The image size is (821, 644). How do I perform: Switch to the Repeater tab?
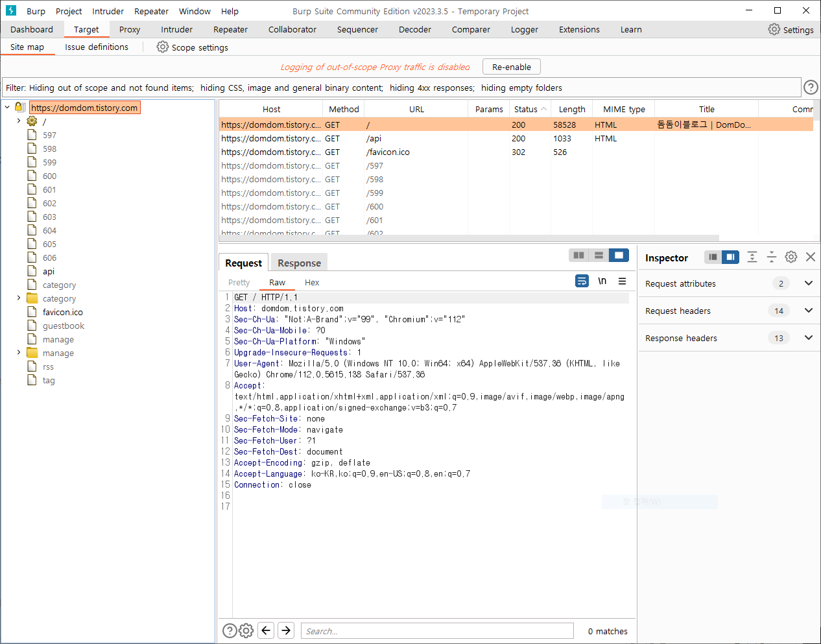[x=230, y=29]
